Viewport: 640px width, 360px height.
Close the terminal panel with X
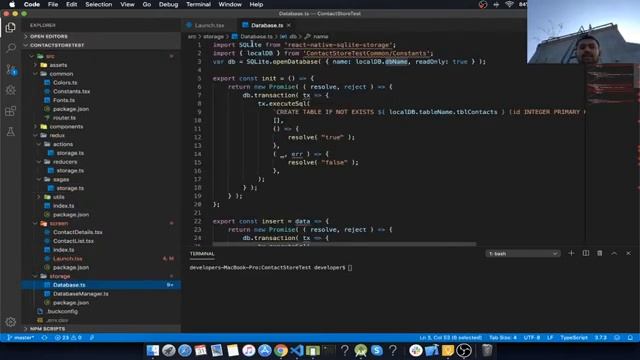629,253
